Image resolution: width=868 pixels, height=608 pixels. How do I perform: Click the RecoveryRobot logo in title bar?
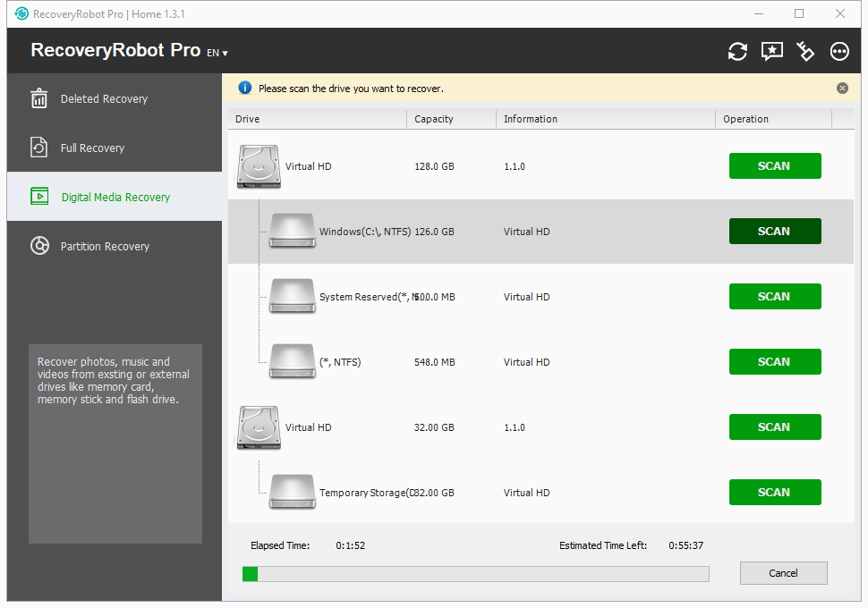click(21, 13)
